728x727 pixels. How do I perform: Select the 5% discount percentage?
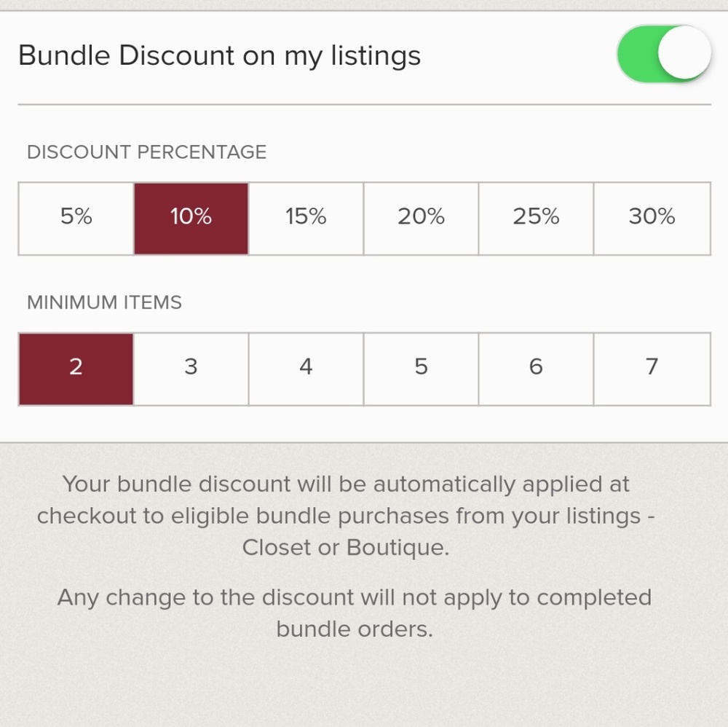[75, 218]
